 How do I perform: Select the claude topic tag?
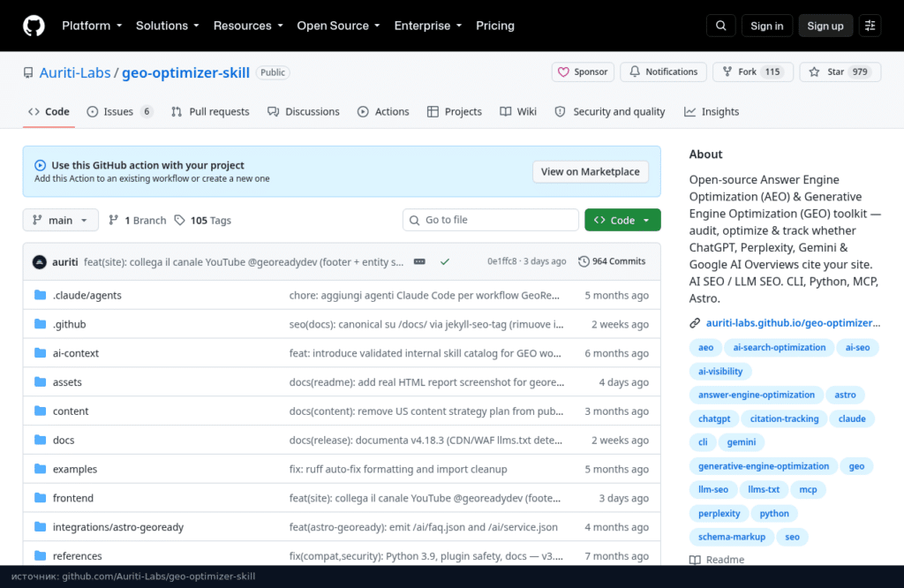852,418
